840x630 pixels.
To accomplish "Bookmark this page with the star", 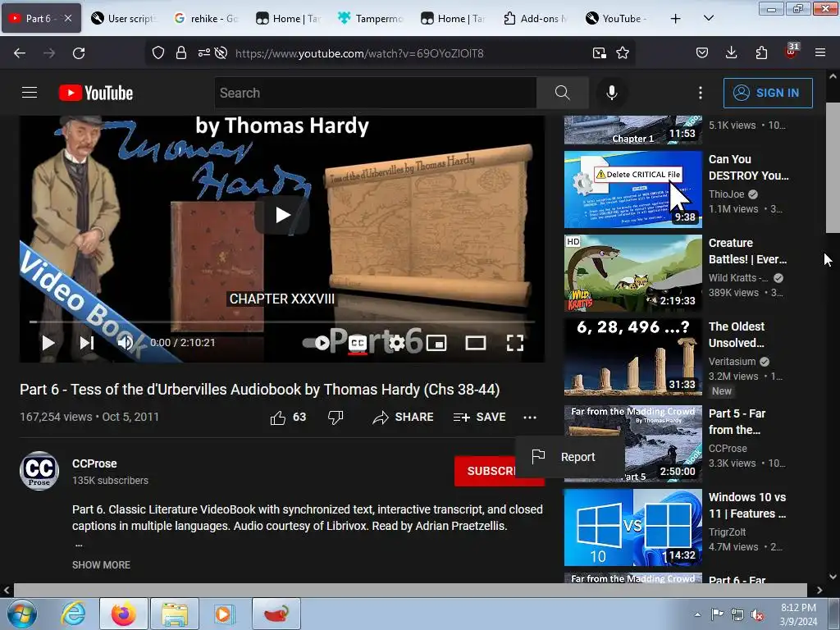I will point(623,53).
